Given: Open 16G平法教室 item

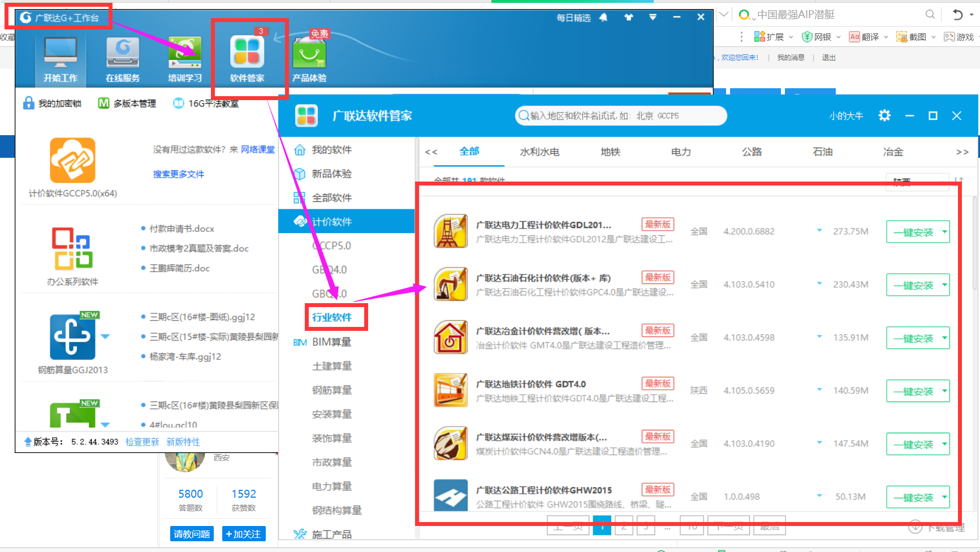Looking at the screenshot, I should tap(206, 103).
